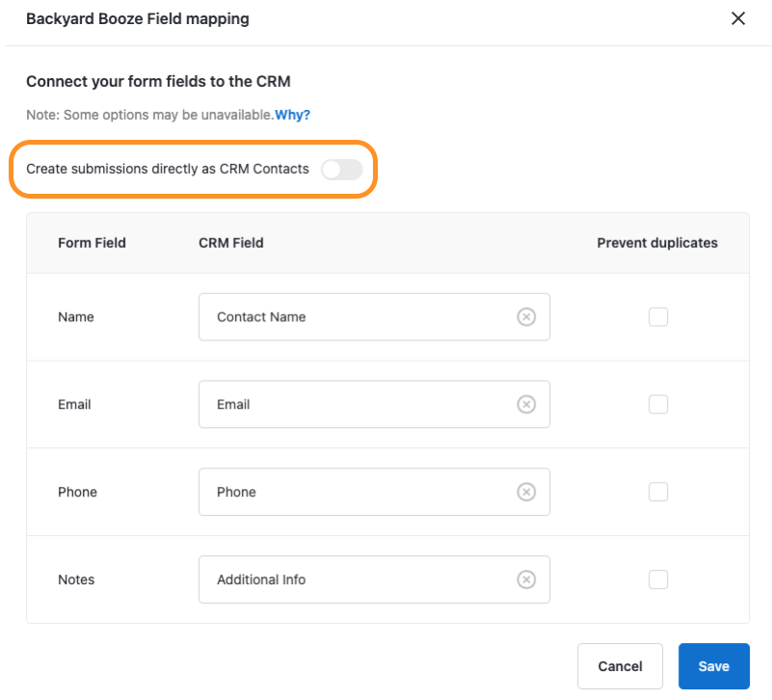Open the Email CRM field dropdown
Viewport: 772px width, 700px height.
point(357,405)
